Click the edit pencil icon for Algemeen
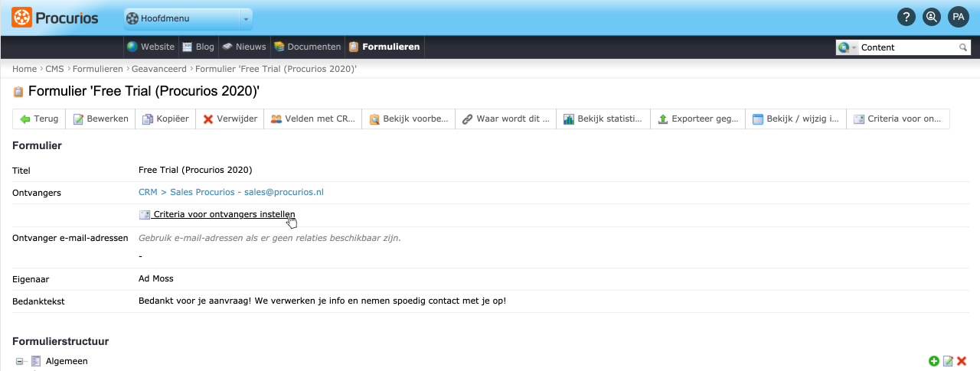This screenshot has height=371, width=980. pyautogui.click(x=948, y=361)
